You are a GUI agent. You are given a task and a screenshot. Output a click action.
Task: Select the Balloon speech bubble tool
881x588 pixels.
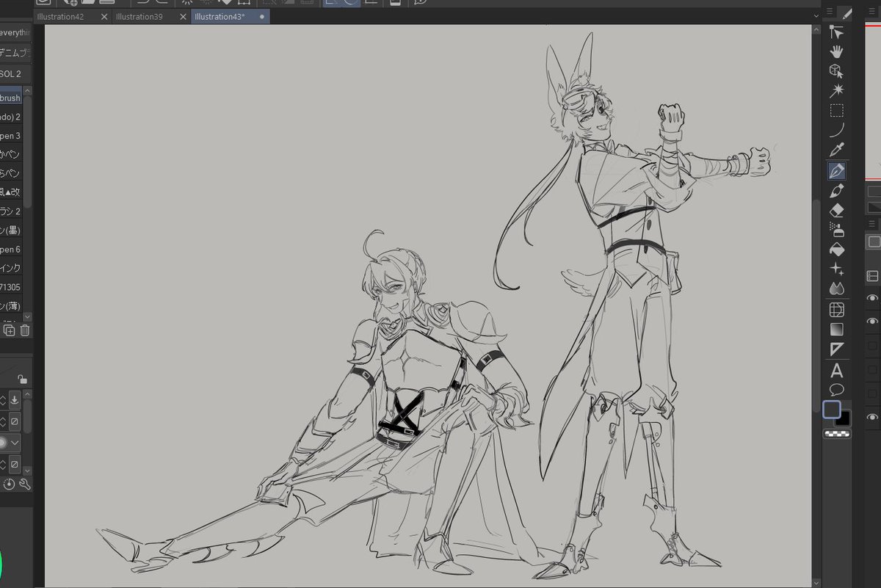tap(836, 389)
